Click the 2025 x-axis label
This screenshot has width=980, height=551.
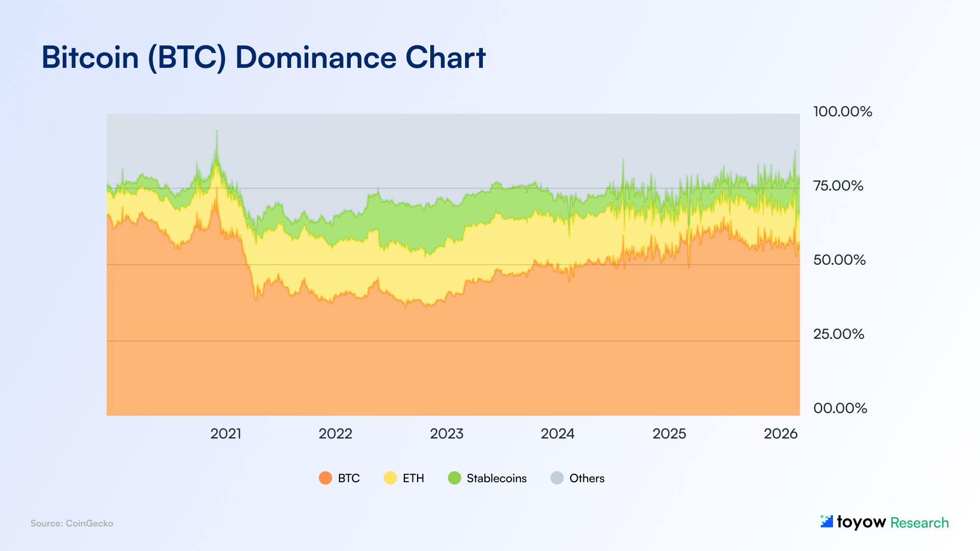coord(669,434)
